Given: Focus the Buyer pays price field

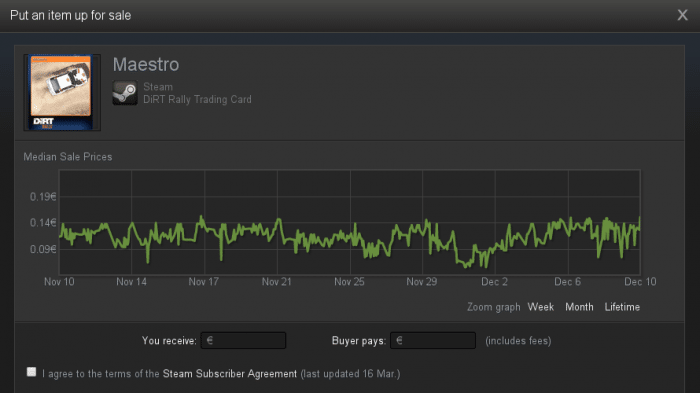Looking at the screenshot, I should click(433, 340).
